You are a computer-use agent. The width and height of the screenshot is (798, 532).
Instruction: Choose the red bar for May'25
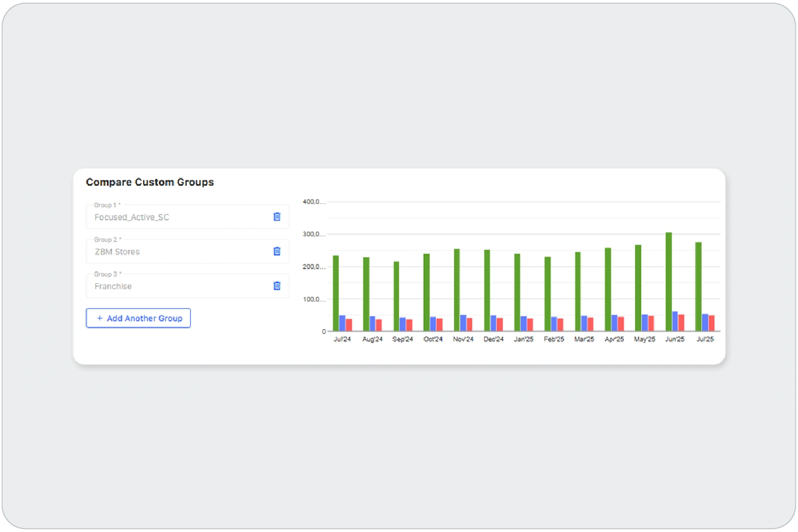tap(651, 324)
